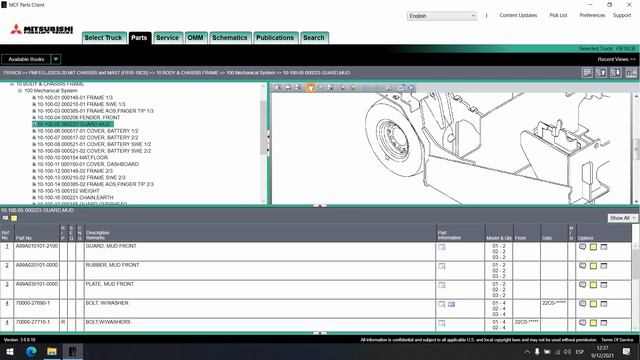Click the diagram panel vertical scrollbar
This screenshot has height=360, width=640.
coord(636,149)
